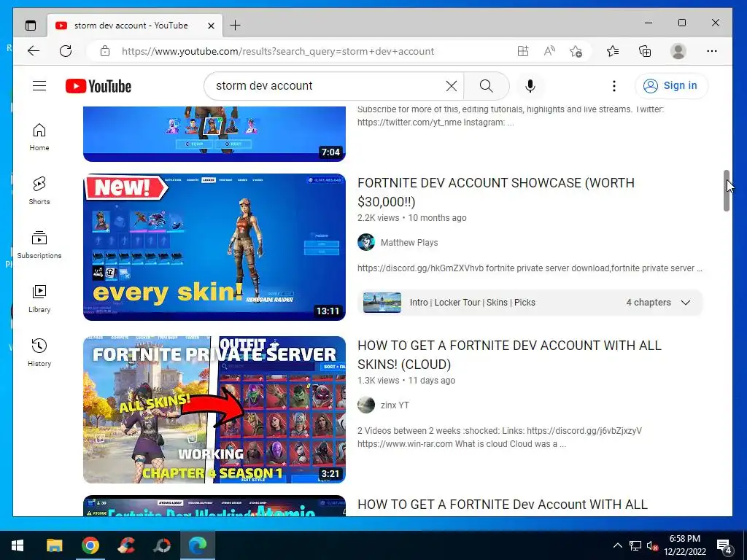Open Home in the sidebar
Viewport: 747px width, 560px height.
39,137
